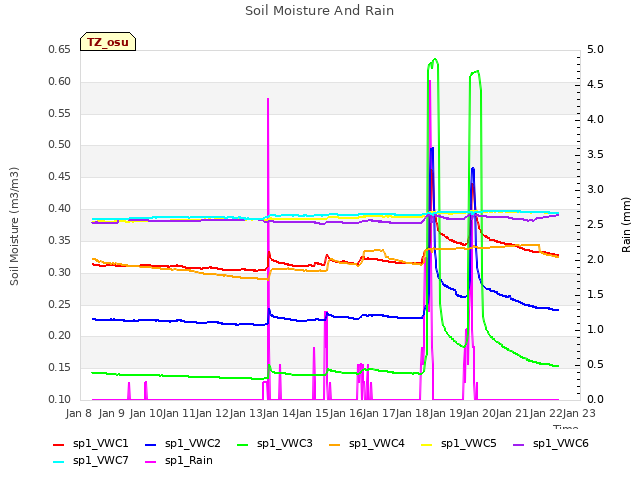Image resolution: width=640 pixels, height=480 pixels.
Task: Click the 0.0 right axis tick label
Action: tap(595, 399)
